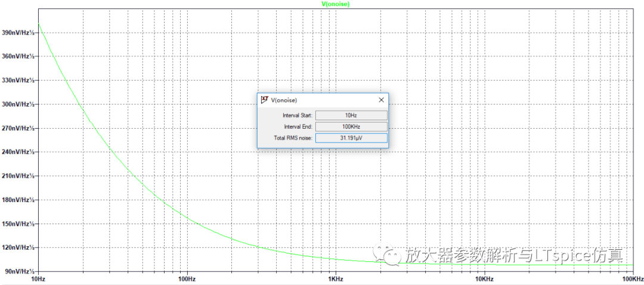Click the 150nV/Hz½ vertical axis label

(18, 224)
